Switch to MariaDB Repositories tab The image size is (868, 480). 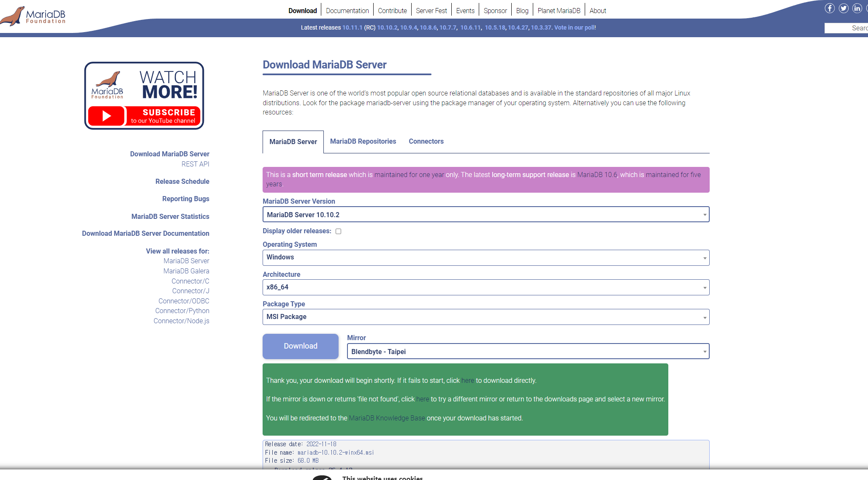tap(363, 142)
